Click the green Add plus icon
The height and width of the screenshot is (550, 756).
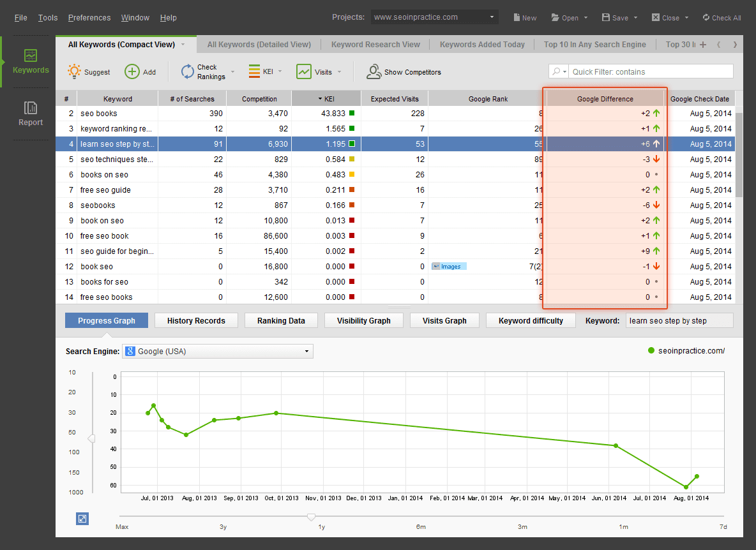pyautogui.click(x=132, y=71)
